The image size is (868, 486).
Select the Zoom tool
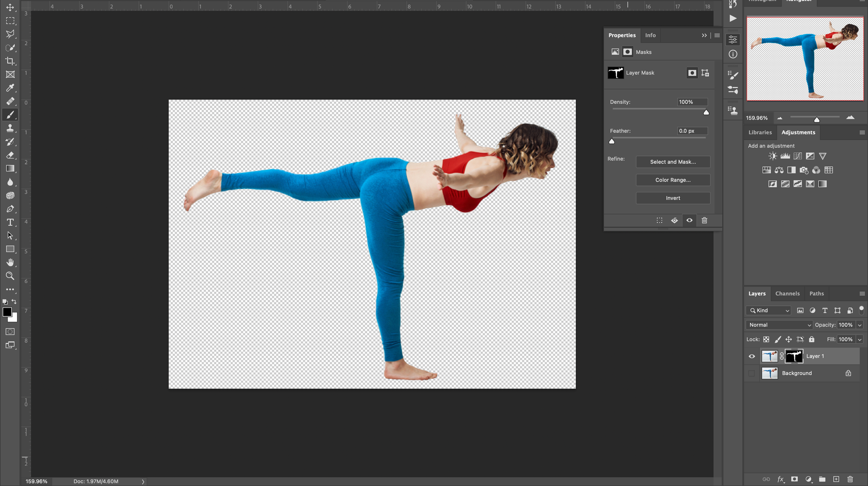pyautogui.click(x=10, y=276)
